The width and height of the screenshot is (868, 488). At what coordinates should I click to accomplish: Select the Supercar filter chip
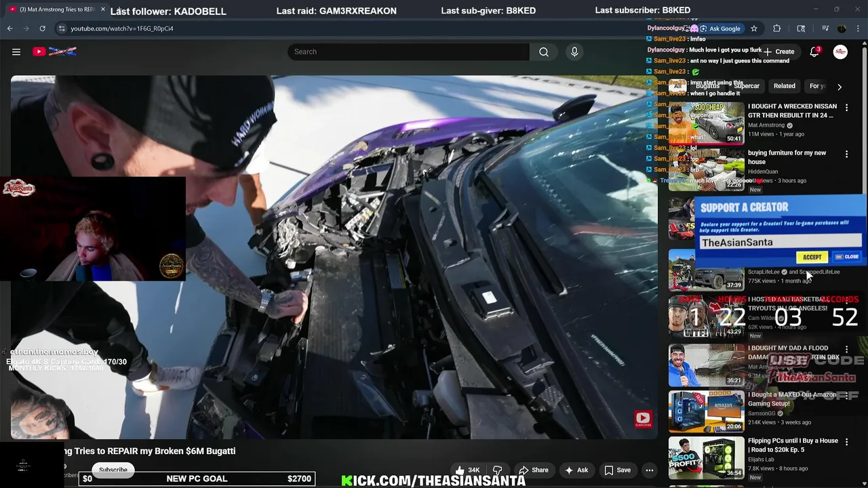pyautogui.click(x=747, y=86)
